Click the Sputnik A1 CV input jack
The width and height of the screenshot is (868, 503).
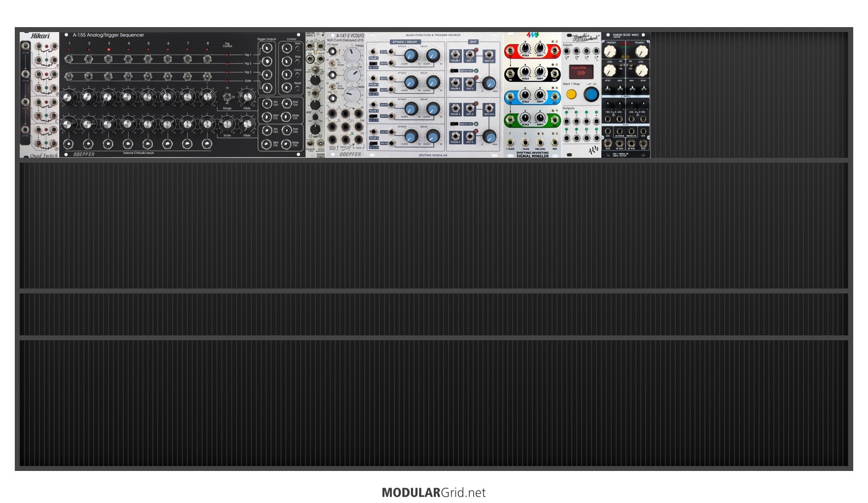391,51
